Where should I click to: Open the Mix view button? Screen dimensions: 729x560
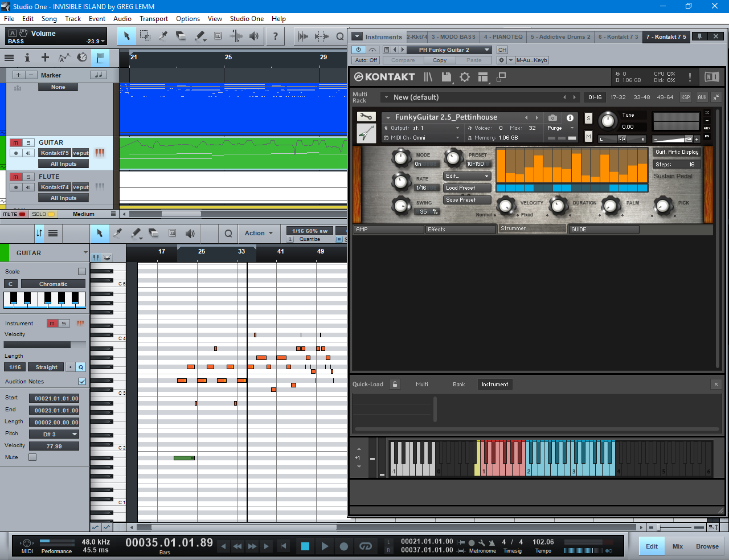678,546
